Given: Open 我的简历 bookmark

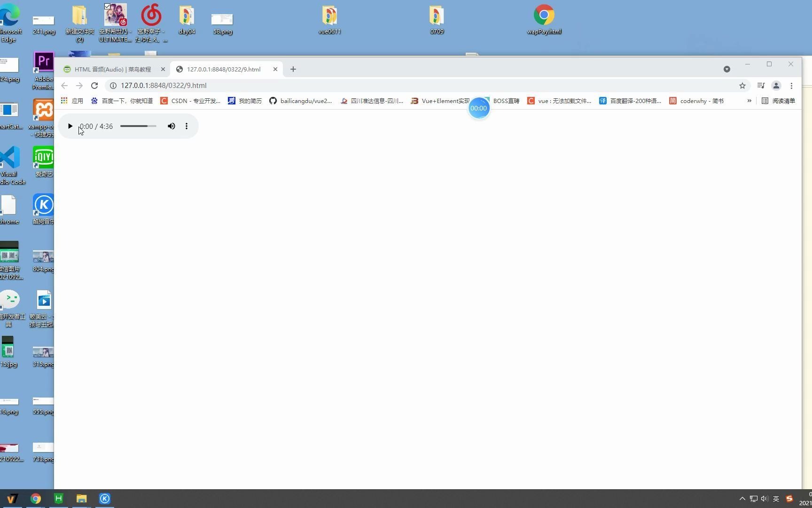Looking at the screenshot, I should click(245, 101).
